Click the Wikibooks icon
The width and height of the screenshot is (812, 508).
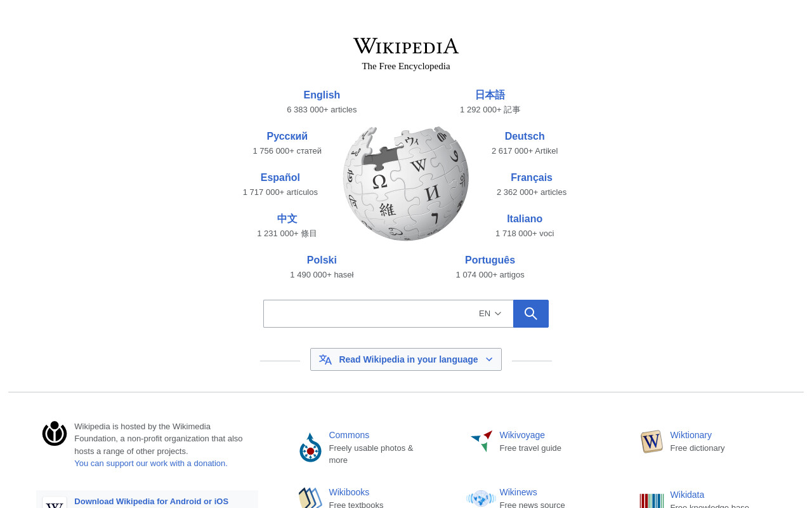pos(310,498)
